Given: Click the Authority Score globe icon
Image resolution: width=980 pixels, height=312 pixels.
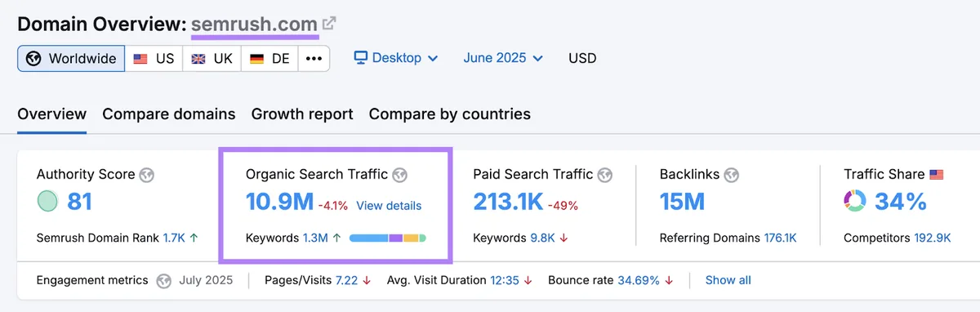Looking at the screenshot, I should 147,175.
